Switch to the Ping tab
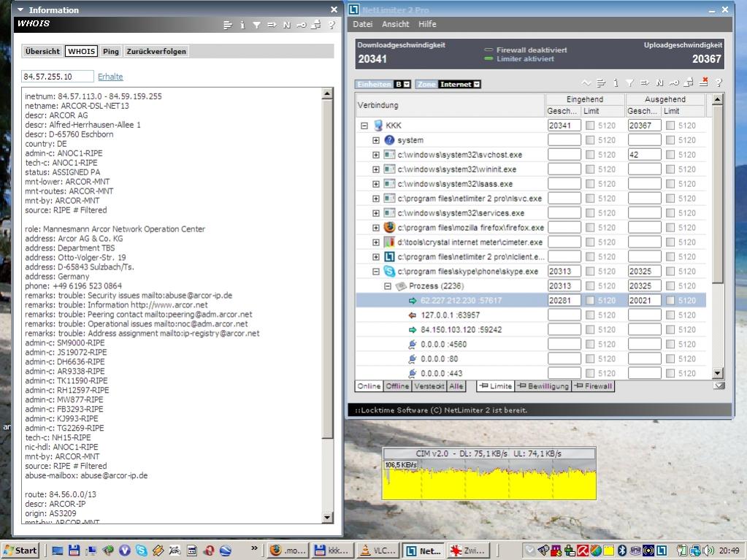 110,51
